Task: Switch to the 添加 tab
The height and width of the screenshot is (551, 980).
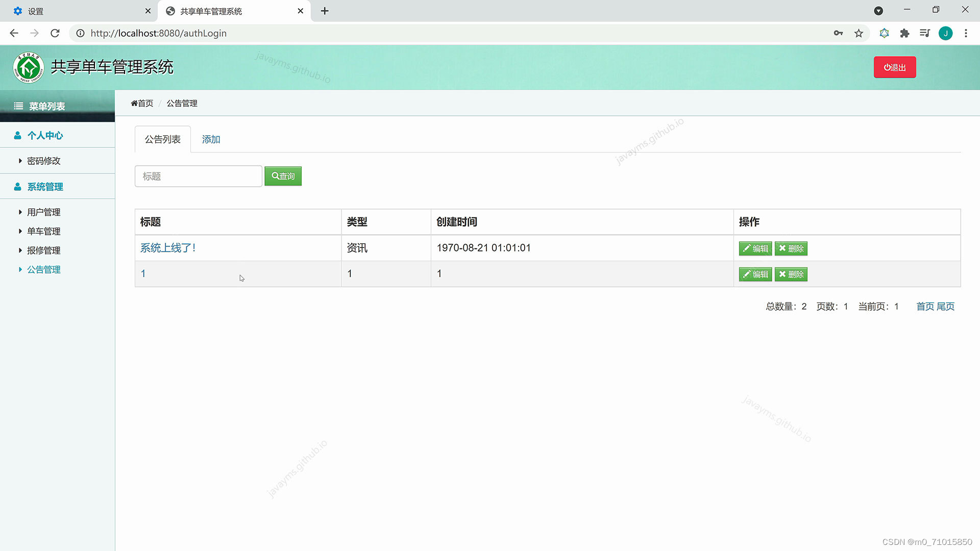Action: coord(211,139)
